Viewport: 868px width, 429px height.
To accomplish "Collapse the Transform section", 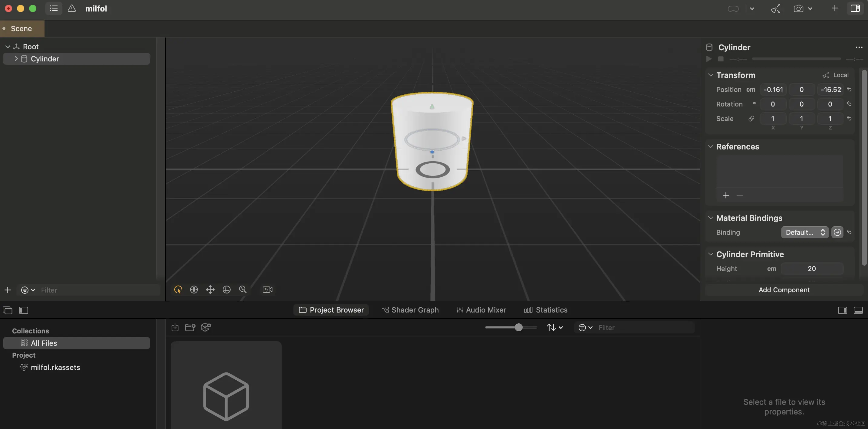I will [710, 75].
